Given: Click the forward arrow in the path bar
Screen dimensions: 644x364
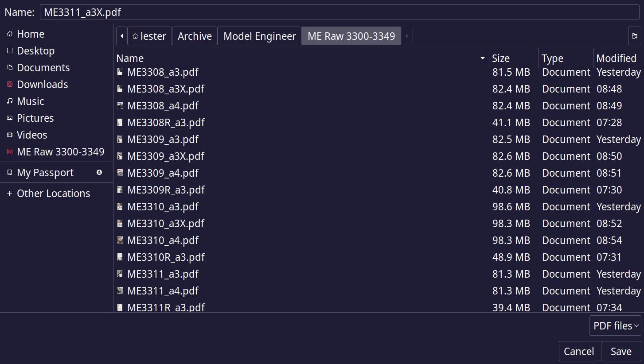Looking at the screenshot, I should [407, 36].
